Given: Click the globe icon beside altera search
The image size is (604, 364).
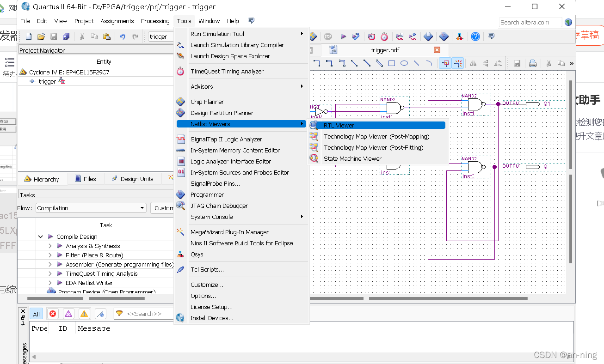Looking at the screenshot, I should (568, 22).
